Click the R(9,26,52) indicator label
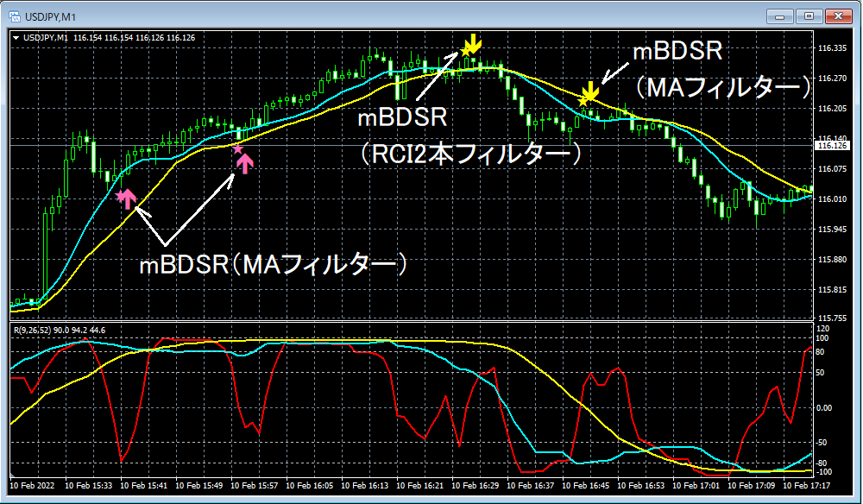The width and height of the screenshot is (863, 504). [x=60, y=331]
